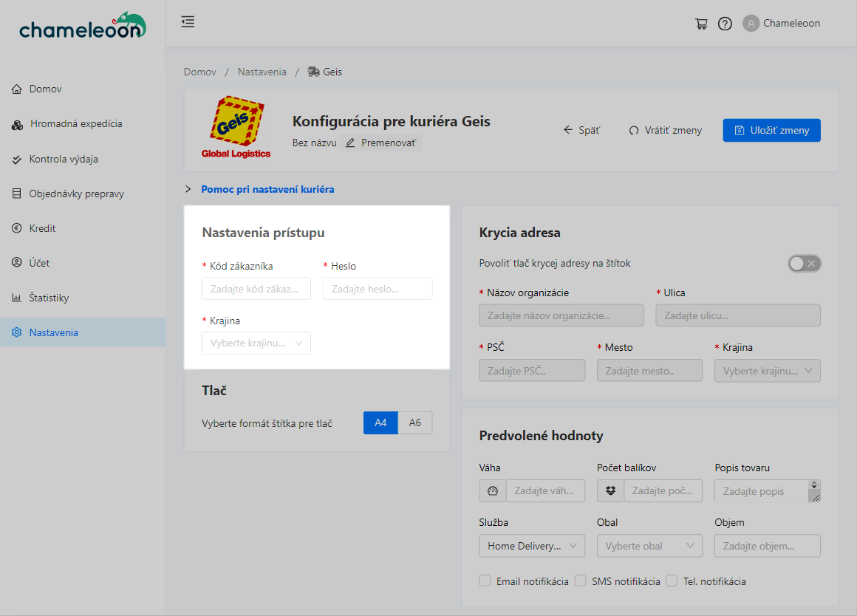Open the Služba Home Delivery dropdown

point(532,547)
